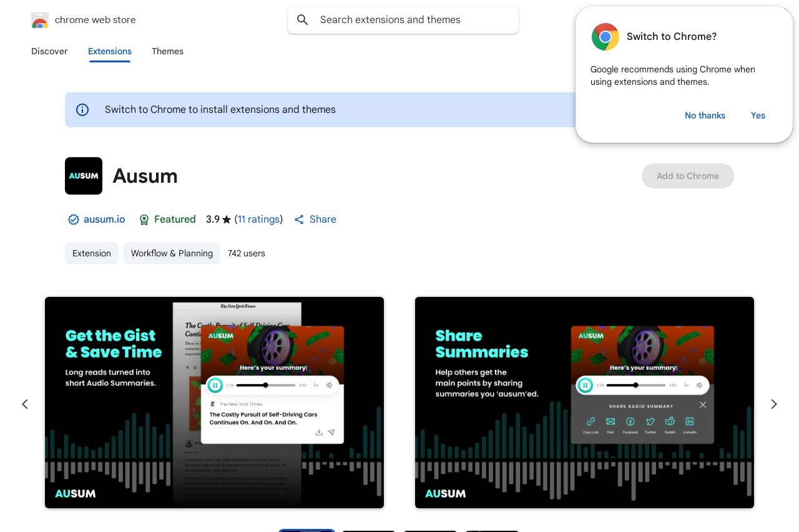The width and height of the screenshot is (799, 532).
Task: Click the 3.9 rating value
Action: tap(213, 220)
